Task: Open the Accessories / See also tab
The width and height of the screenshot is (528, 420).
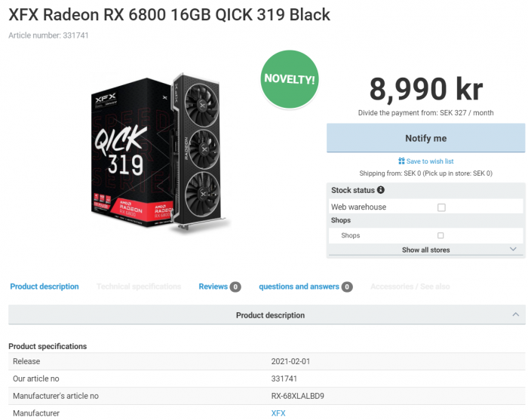Action: pyautogui.click(x=410, y=287)
